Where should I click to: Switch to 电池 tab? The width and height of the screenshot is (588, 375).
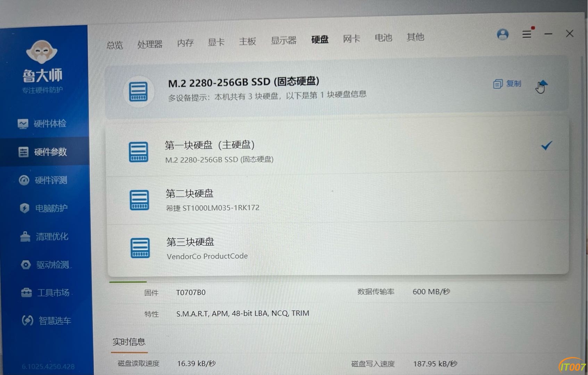383,37
